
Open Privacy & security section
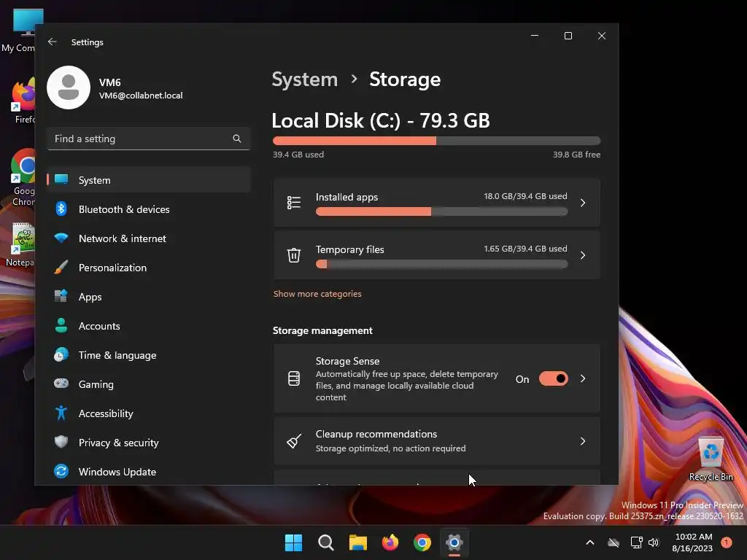149,443
